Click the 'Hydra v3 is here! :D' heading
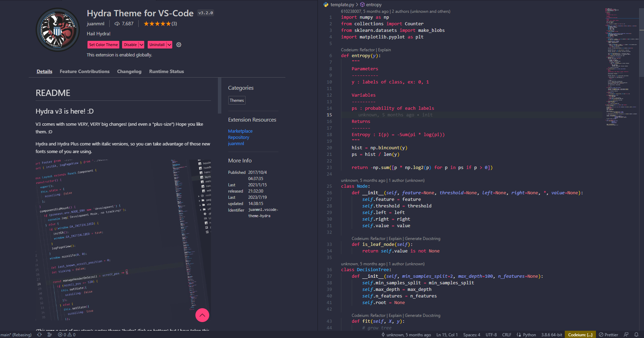Screen dimensions: 644x338 coord(65,111)
